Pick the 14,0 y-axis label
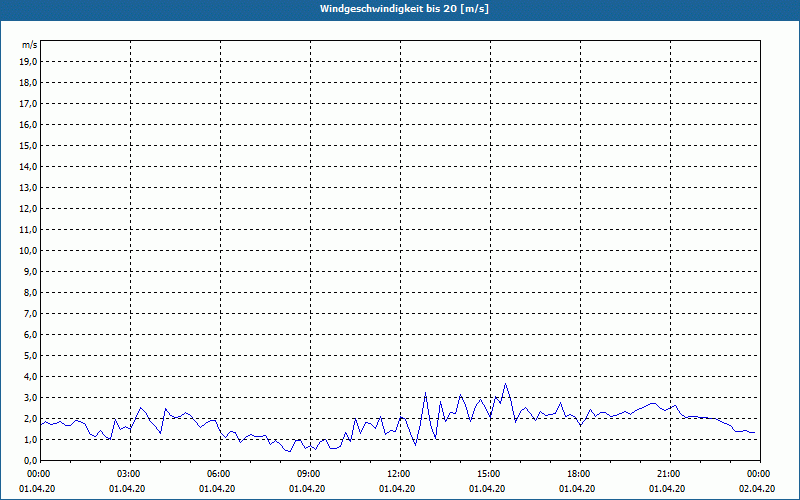Screen dimensions: 800x500 [x=28, y=166]
